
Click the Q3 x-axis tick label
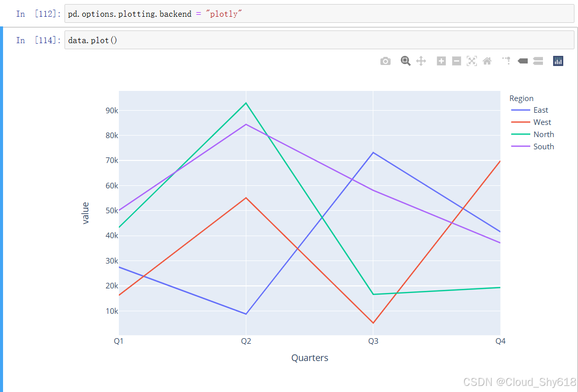373,341
